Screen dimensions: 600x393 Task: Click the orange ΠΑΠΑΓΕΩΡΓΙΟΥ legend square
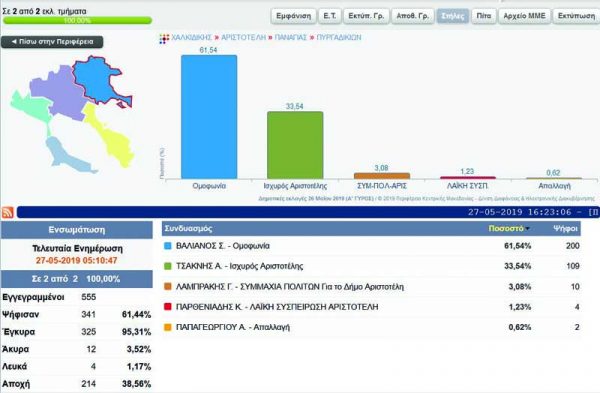click(168, 328)
